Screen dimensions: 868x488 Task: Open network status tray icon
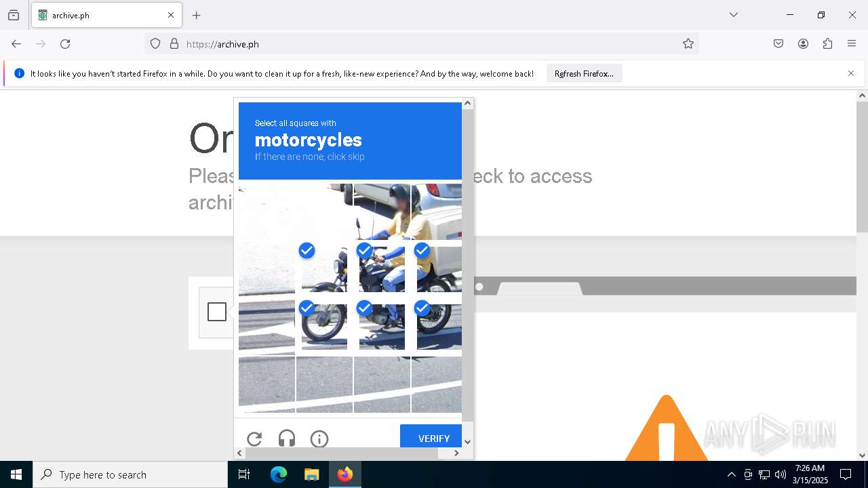pyautogui.click(x=764, y=474)
